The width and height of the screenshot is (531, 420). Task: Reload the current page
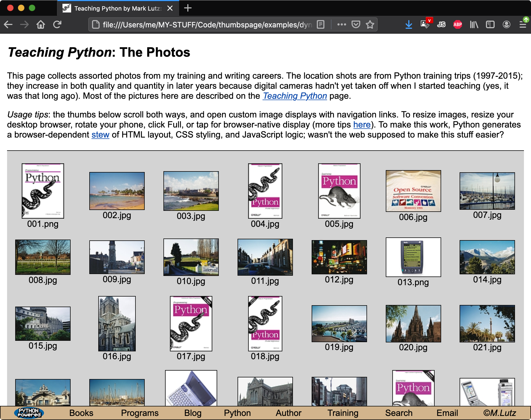coord(57,25)
